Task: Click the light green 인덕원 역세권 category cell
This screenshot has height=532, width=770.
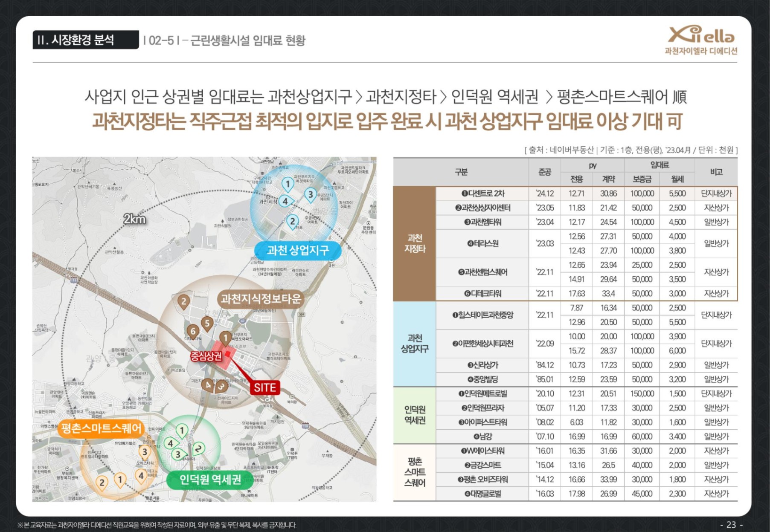Action: (x=415, y=415)
